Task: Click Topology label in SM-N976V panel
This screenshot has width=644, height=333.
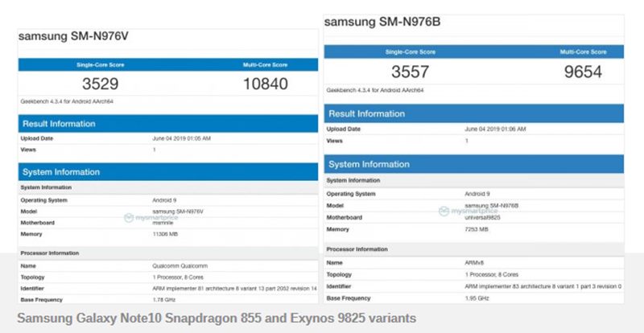Action: point(32,277)
